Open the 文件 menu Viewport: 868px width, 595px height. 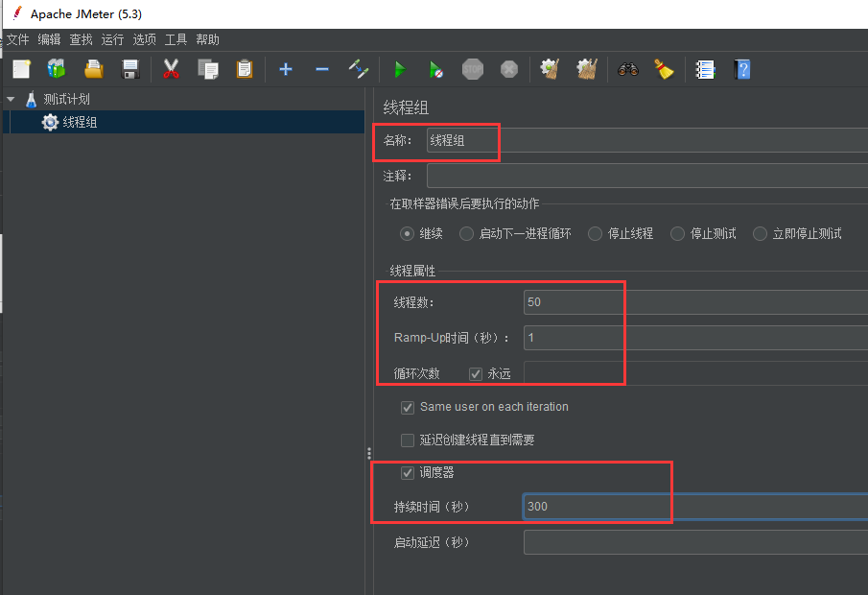[17, 40]
